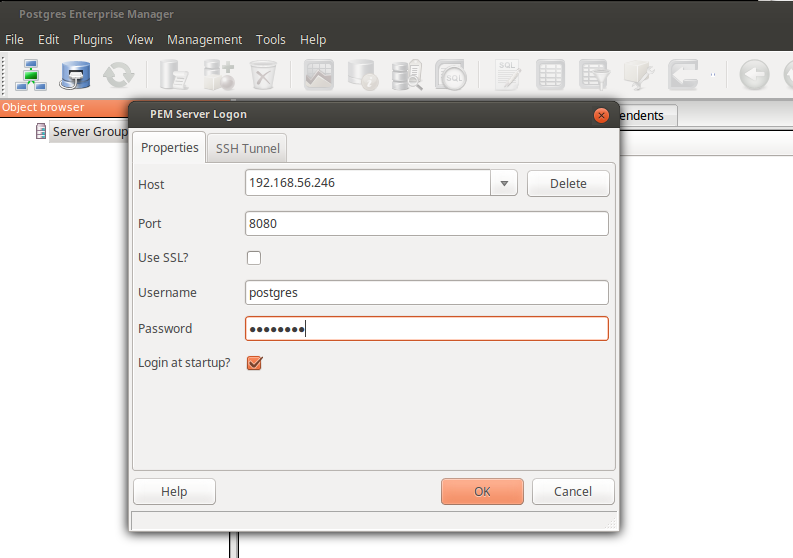Confirm logon with the OK button

pyautogui.click(x=482, y=491)
